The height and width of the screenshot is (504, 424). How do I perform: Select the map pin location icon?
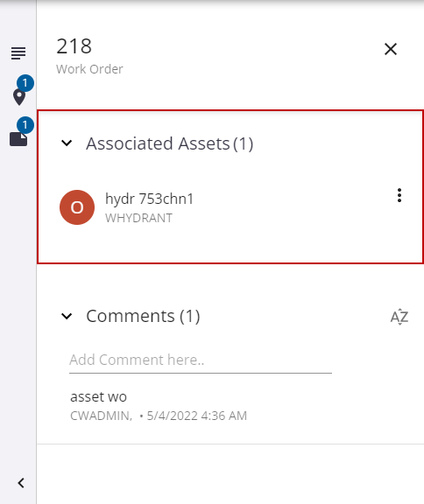(19, 97)
